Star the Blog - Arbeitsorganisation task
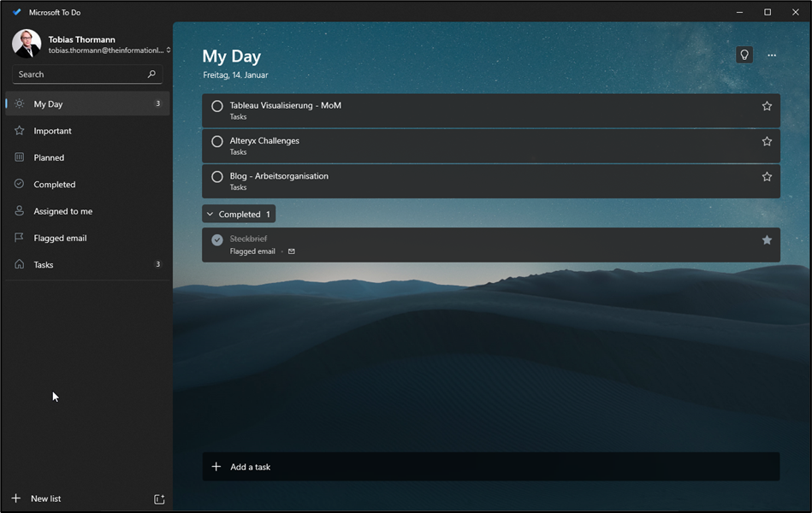The height and width of the screenshot is (513, 812). pos(767,176)
